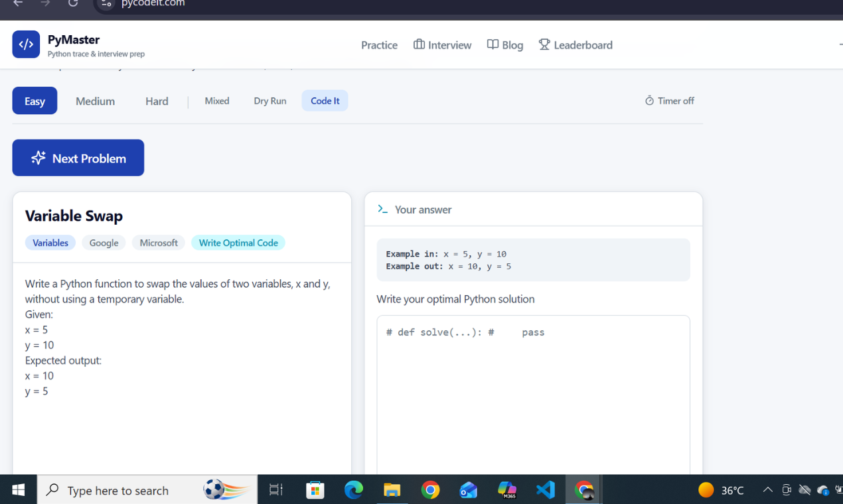Reload the browser page
843x504 pixels.
click(73, 3)
